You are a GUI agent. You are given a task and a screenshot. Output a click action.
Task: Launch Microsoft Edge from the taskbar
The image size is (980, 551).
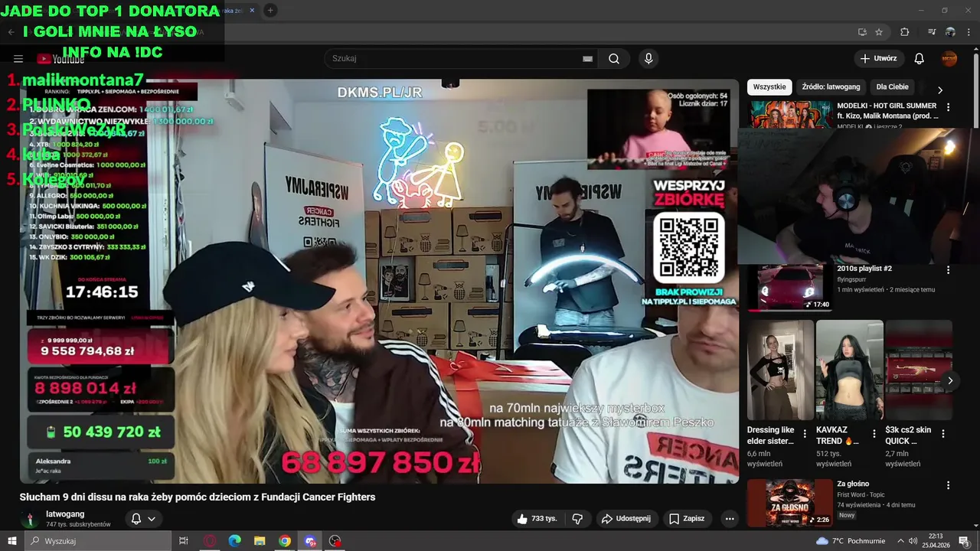pyautogui.click(x=235, y=541)
